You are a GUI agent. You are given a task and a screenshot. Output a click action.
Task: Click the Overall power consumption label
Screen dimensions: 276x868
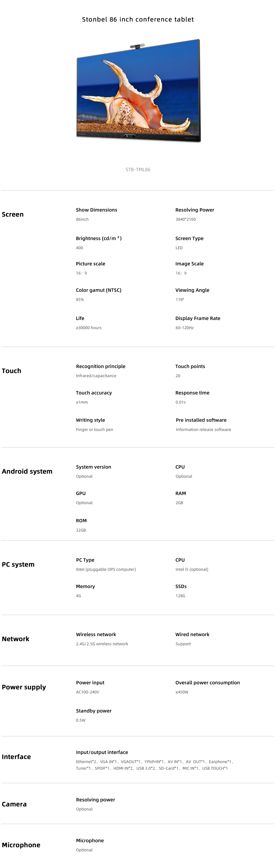208,683
